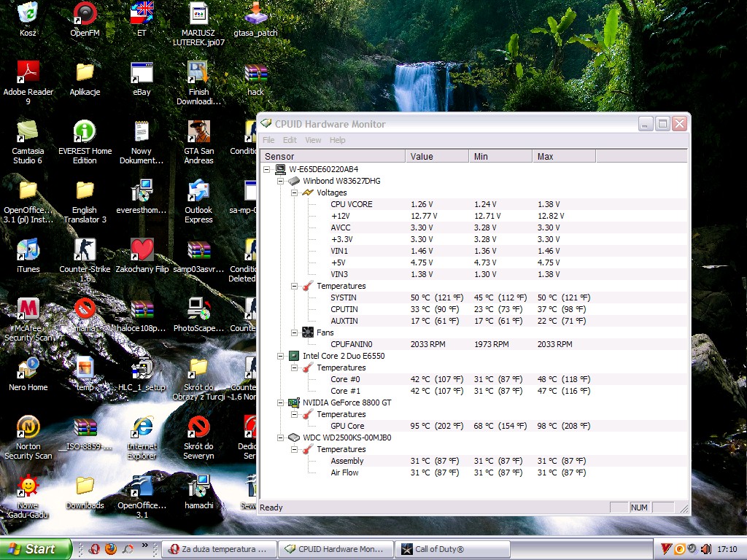Image resolution: width=747 pixels, height=560 pixels.
Task: Click the Start button on the taskbar
Action: (36, 549)
